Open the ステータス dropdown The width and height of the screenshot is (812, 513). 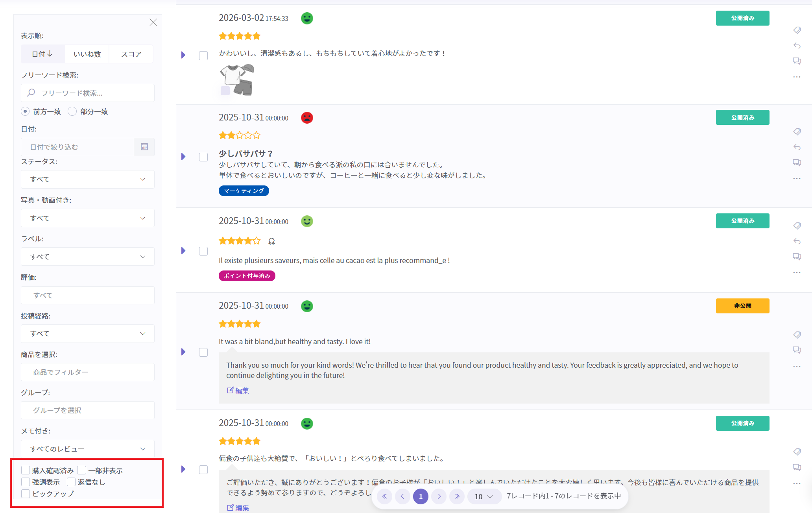(87, 179)
